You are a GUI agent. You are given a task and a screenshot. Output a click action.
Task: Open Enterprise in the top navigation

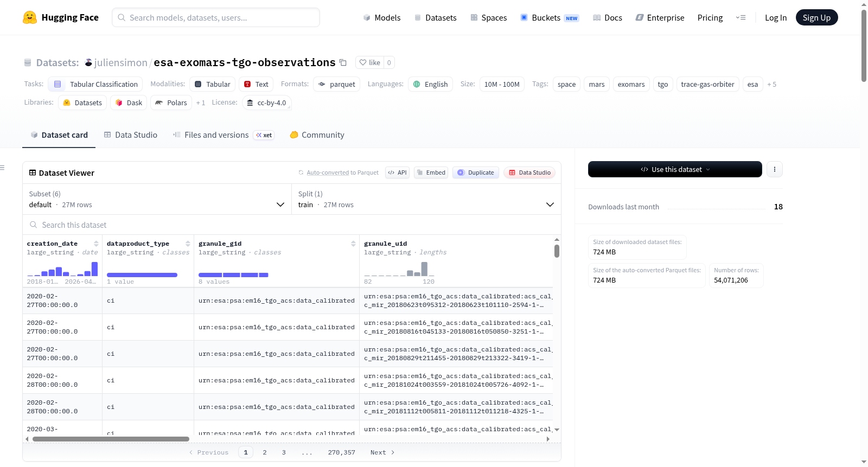pos(660,17)
